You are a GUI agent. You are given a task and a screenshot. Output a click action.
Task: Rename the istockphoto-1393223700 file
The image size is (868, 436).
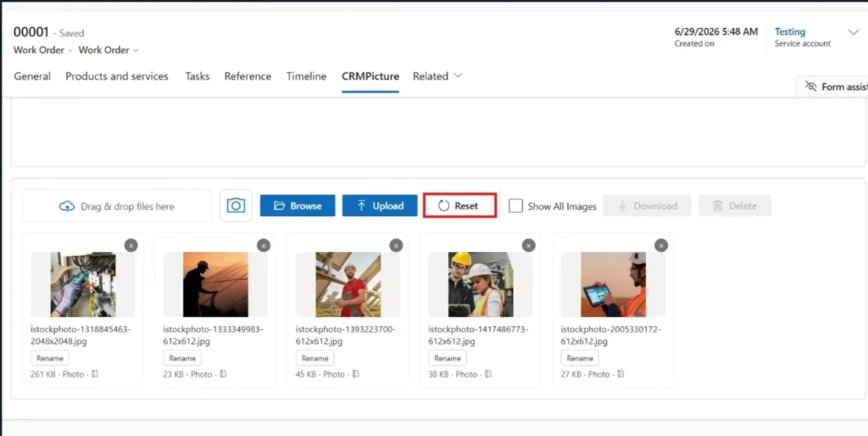315,358
